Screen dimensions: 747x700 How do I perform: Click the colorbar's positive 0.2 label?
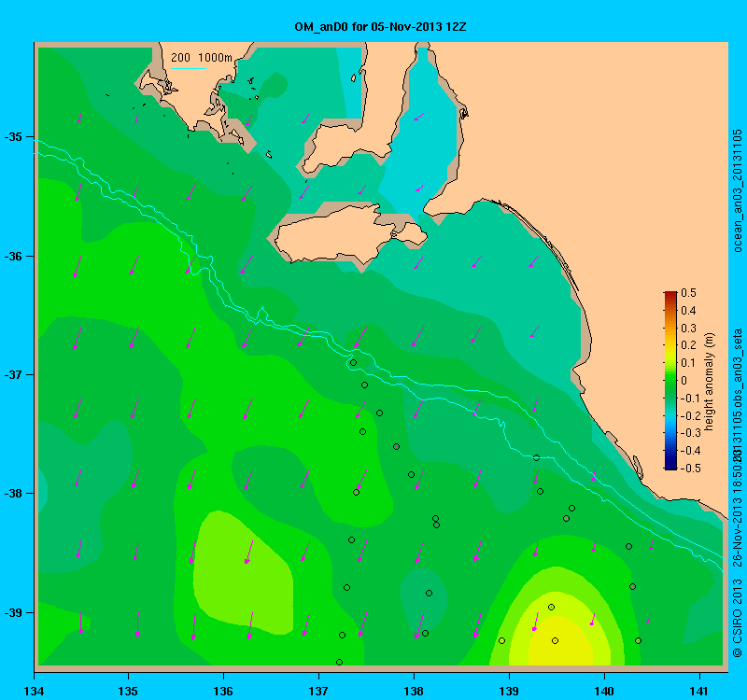tap(688, 345)
